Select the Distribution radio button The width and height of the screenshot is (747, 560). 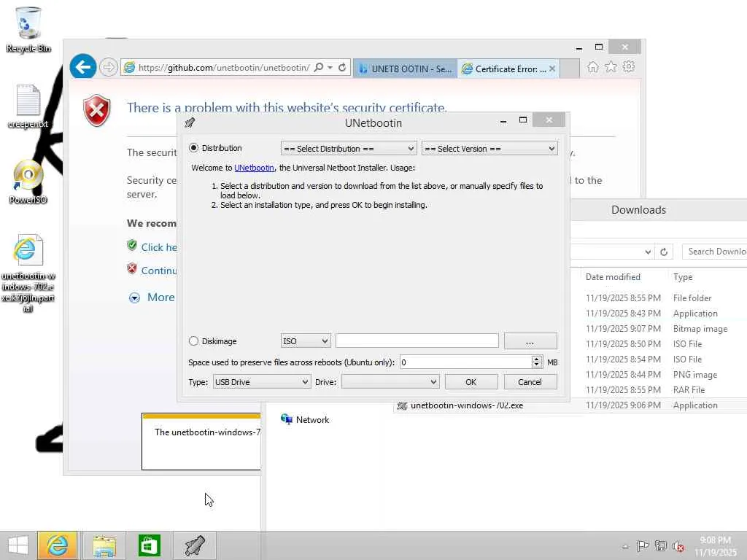click(193, 148)
